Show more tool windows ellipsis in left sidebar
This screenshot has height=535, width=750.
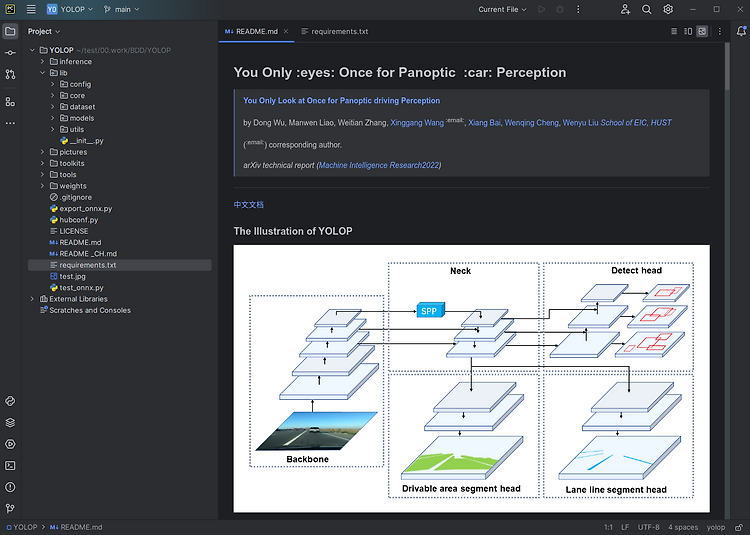pos(10,123)
